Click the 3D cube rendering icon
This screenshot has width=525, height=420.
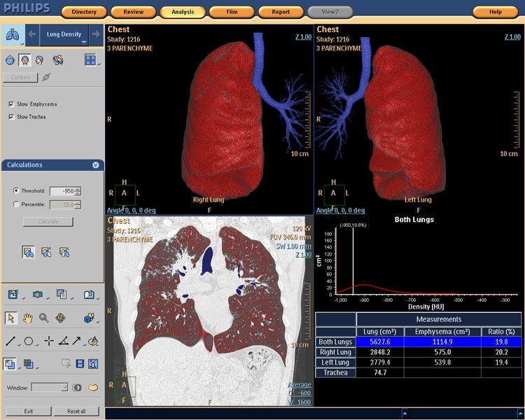89,318
